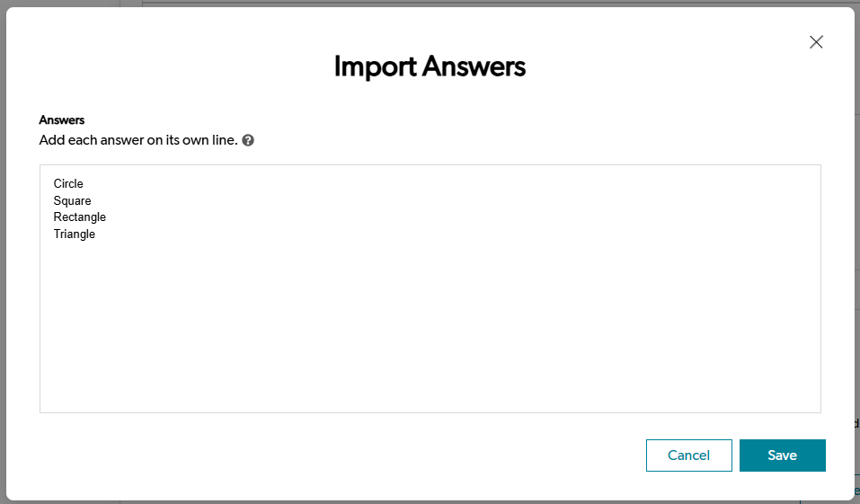Close the Import Answers dialog with X
860x504 pixels.
click(816, 42)
